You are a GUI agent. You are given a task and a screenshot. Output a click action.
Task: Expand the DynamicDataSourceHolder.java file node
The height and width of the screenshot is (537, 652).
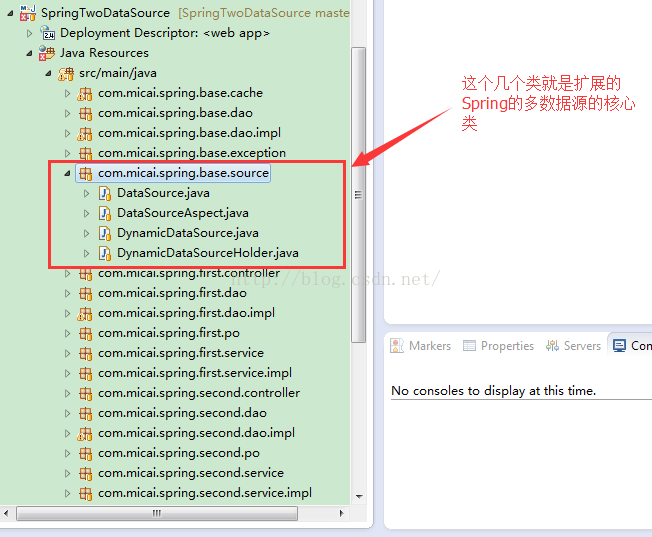(86, 253)
